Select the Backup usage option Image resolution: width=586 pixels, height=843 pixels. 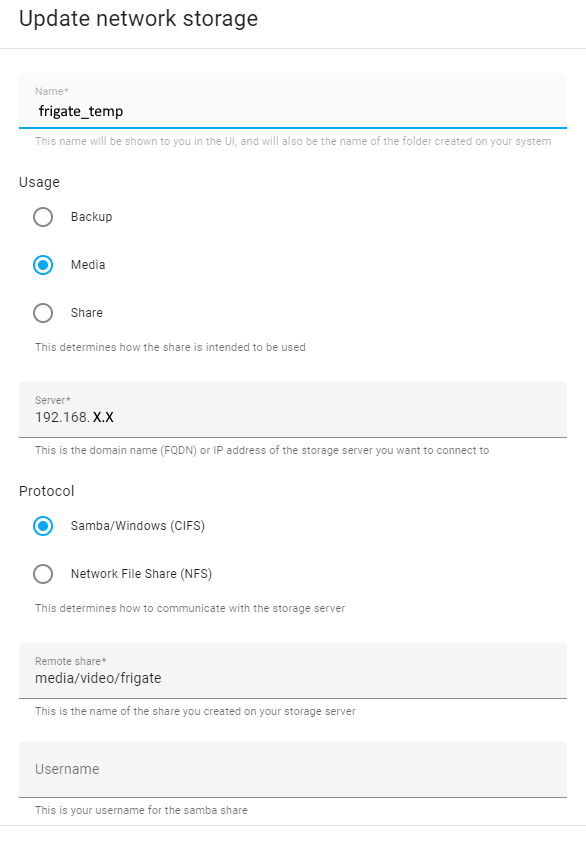[42, 217]
